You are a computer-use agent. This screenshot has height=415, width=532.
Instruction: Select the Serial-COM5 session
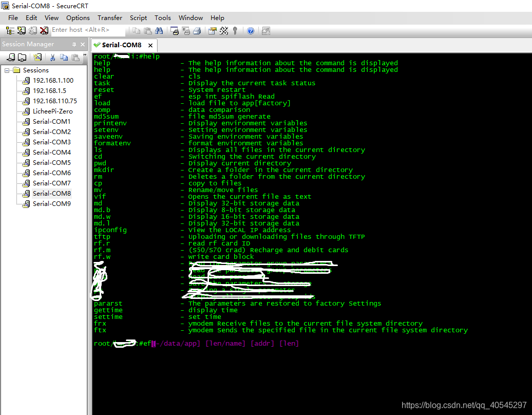pos(51,162)
